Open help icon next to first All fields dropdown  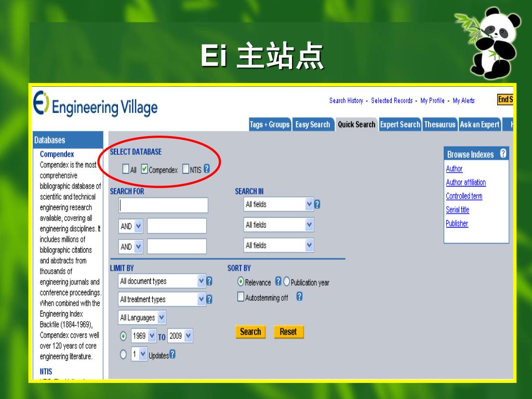[317, 204]
